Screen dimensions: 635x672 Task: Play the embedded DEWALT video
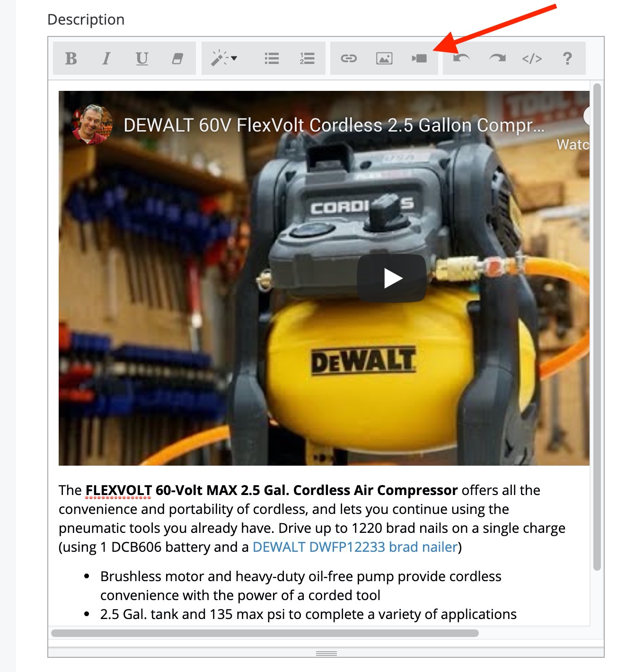pyautogui.click(x=392, y=278)
